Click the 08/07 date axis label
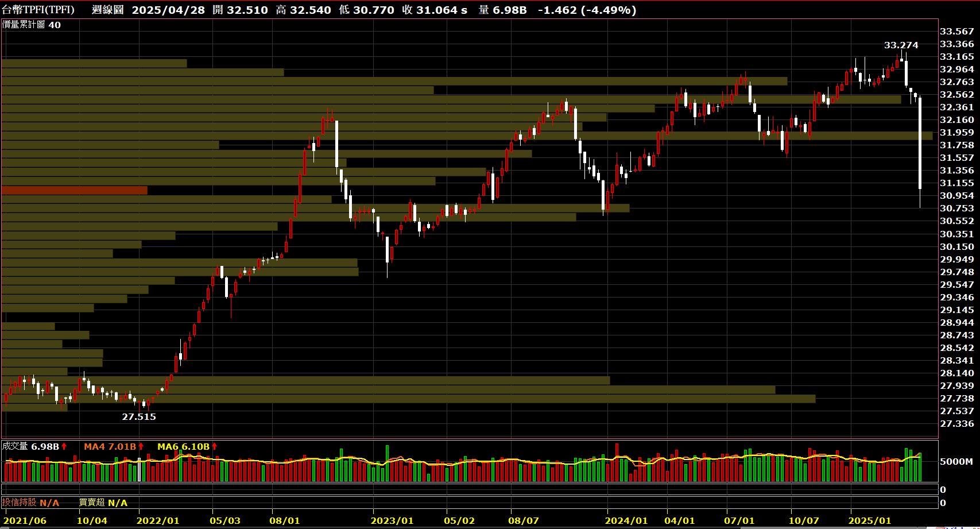 coord(524,520)
